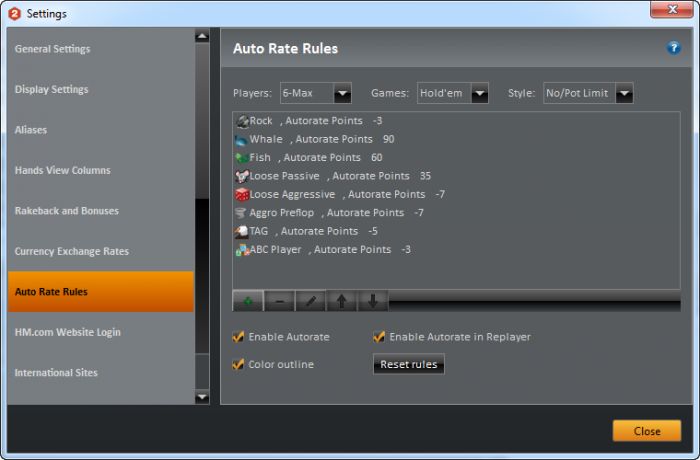Screen dimensions: 700x460
Task: Select TAG rule name text
Action: pos(258,231)
